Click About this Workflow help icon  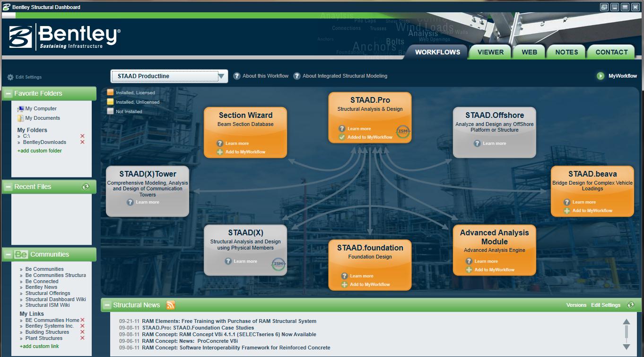pos(237,76)
